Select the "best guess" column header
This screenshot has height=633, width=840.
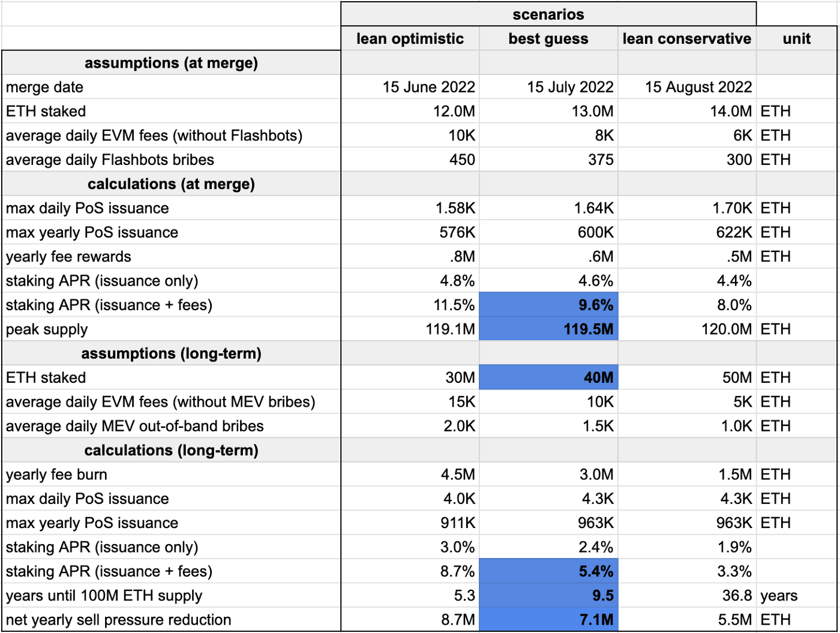pos(548,39)
